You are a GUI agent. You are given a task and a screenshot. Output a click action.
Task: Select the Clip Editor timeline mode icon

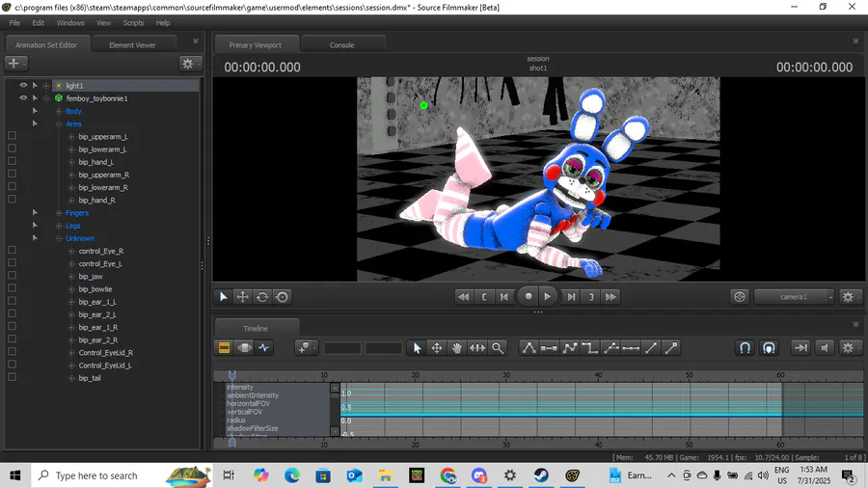click(x=224, y=347)
